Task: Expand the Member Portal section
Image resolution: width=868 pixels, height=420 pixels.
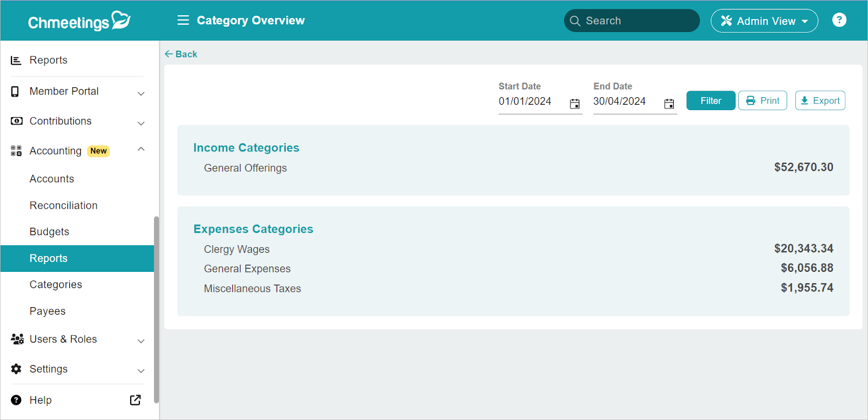Action: 141,93
